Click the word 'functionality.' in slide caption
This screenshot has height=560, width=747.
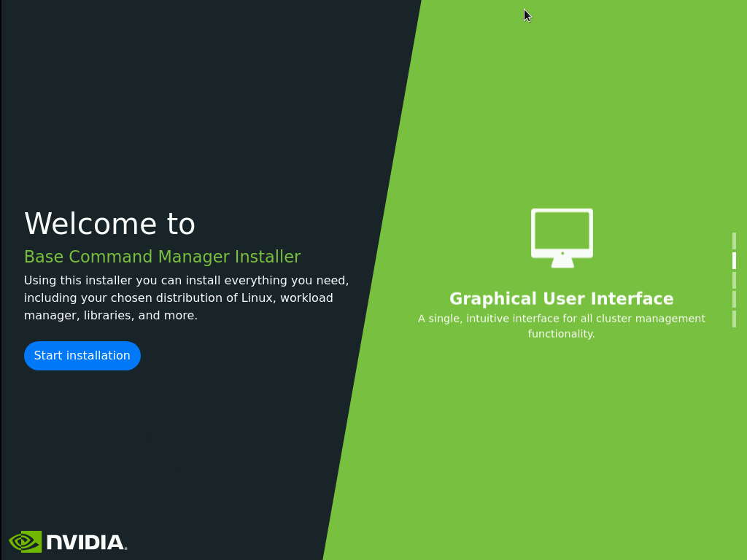[561, 334]
